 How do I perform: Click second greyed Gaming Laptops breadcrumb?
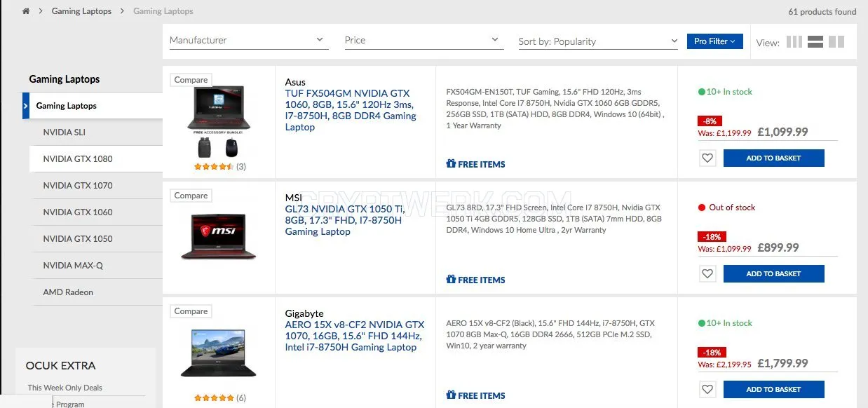click(163, 11)
